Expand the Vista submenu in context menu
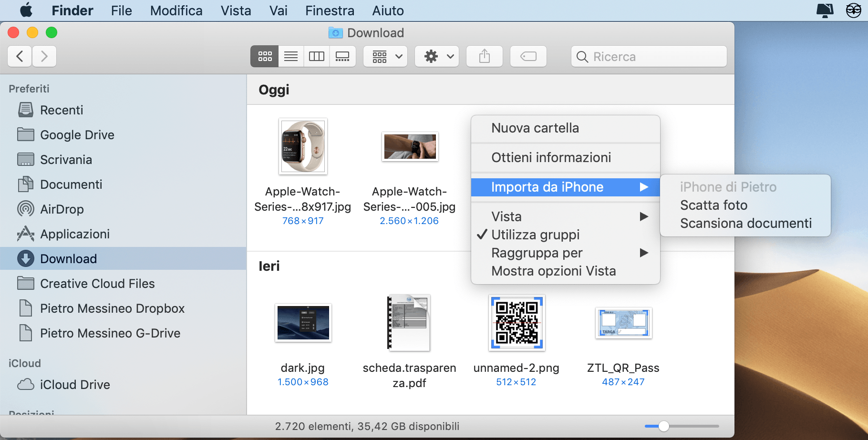868x440 pixels. 566,217
